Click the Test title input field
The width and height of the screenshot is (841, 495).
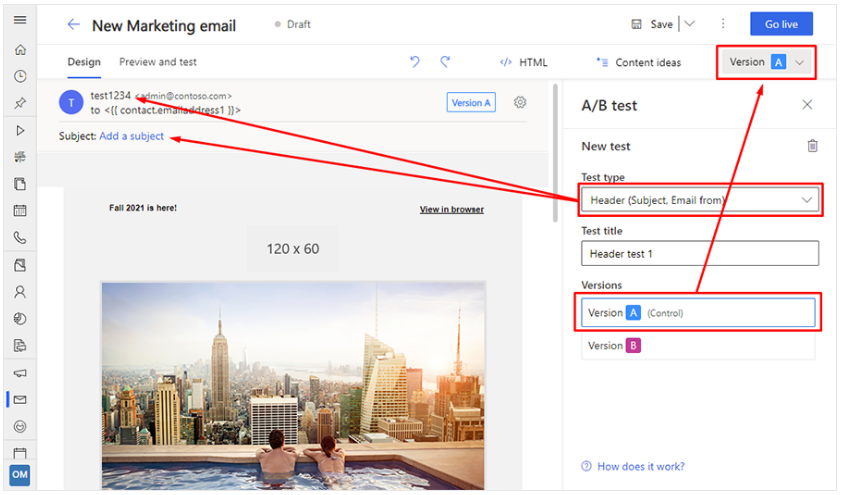click(x=700, y=253)
